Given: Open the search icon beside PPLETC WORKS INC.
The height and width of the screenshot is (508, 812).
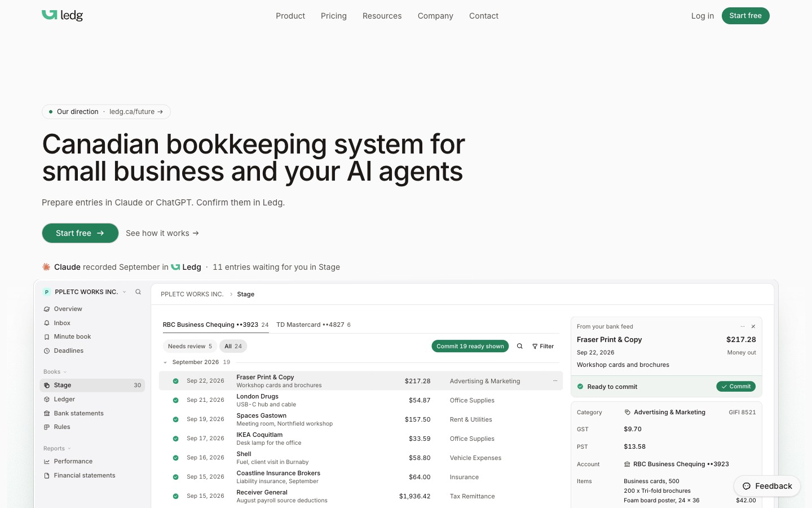Looking at the screenshot, I should click(x=138, y=292).
